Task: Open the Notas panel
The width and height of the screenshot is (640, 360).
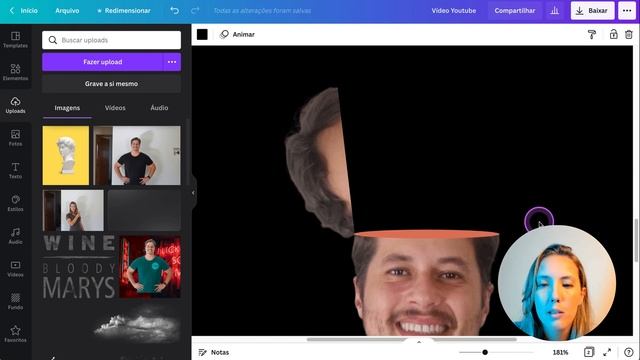Action: point(213,352)
